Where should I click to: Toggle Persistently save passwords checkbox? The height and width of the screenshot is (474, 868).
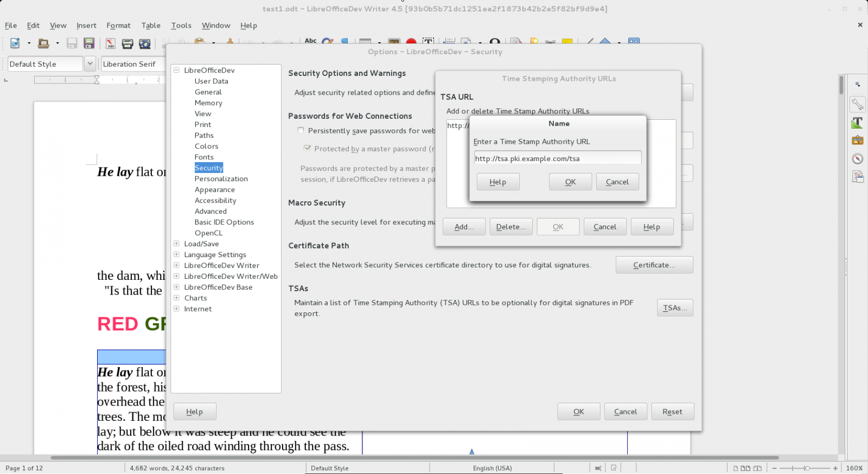(301, 130)
